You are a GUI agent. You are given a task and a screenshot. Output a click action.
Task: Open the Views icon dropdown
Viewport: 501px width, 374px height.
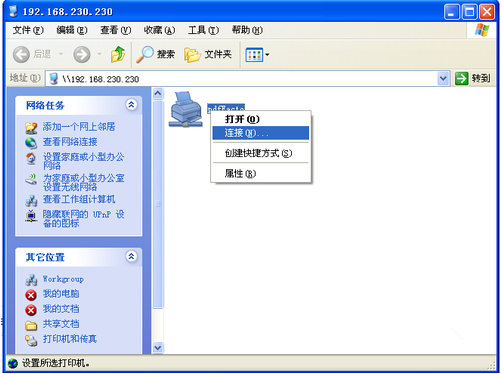coord(257,55)
